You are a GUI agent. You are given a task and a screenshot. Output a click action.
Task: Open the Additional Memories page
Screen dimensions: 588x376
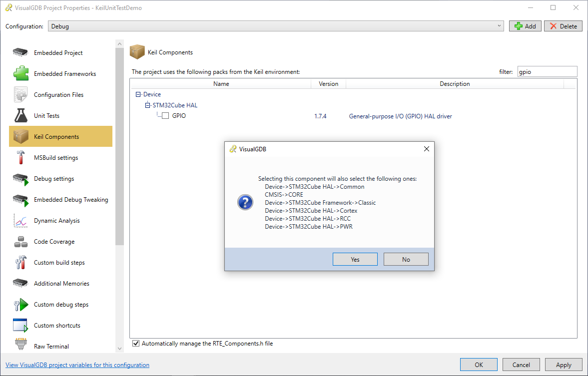pos(61,284)
